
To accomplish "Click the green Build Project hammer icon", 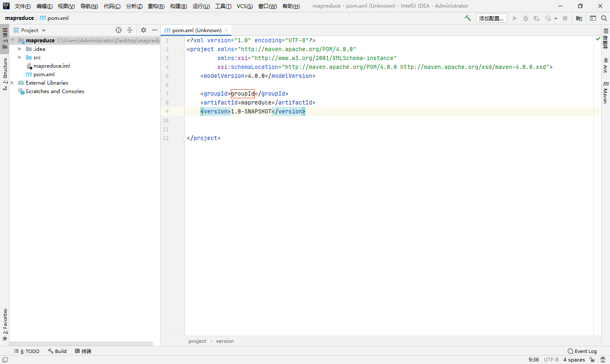I will [468, 18].
